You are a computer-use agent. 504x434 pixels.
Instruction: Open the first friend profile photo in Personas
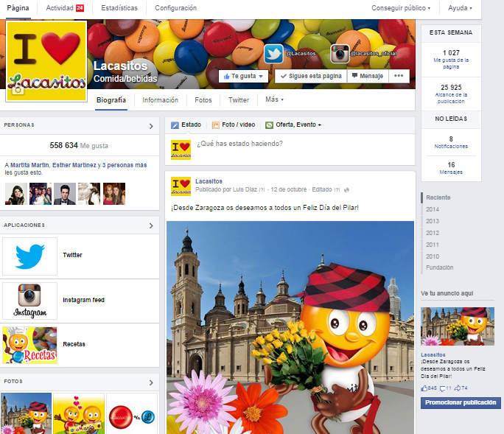tap(16, 194)
